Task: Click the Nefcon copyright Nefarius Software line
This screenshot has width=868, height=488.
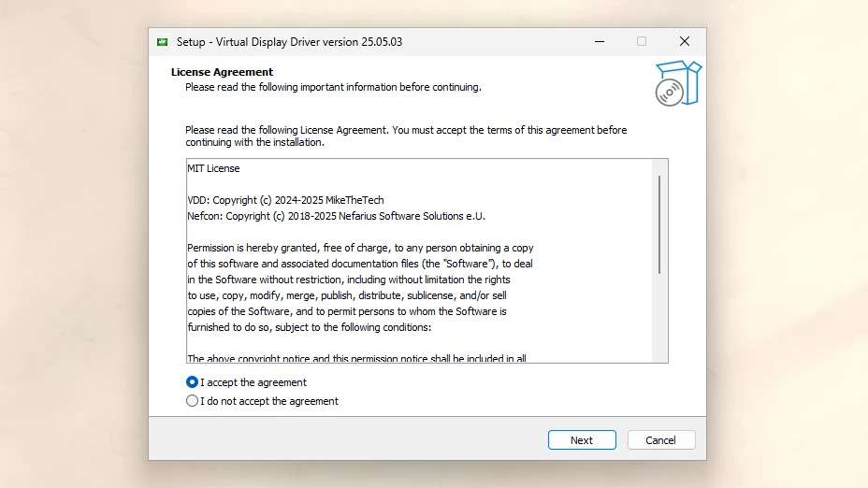Action: 336,216
